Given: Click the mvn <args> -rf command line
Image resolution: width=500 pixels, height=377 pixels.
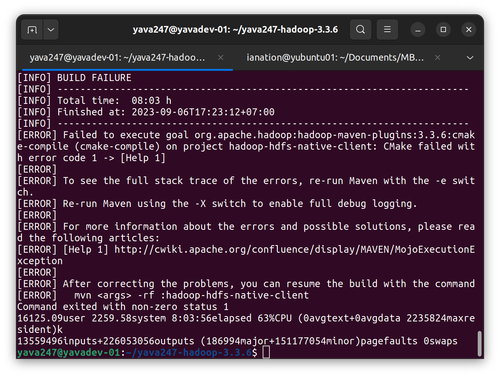Looking at the screenshot, I should coord(163,295).
